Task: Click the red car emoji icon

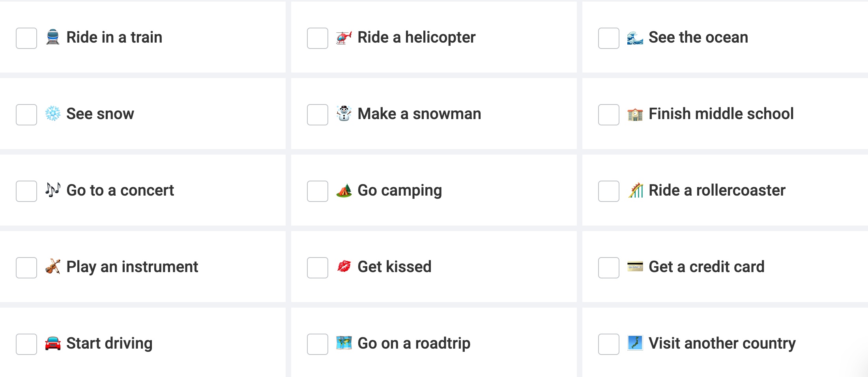Action: tap(52, 343)
